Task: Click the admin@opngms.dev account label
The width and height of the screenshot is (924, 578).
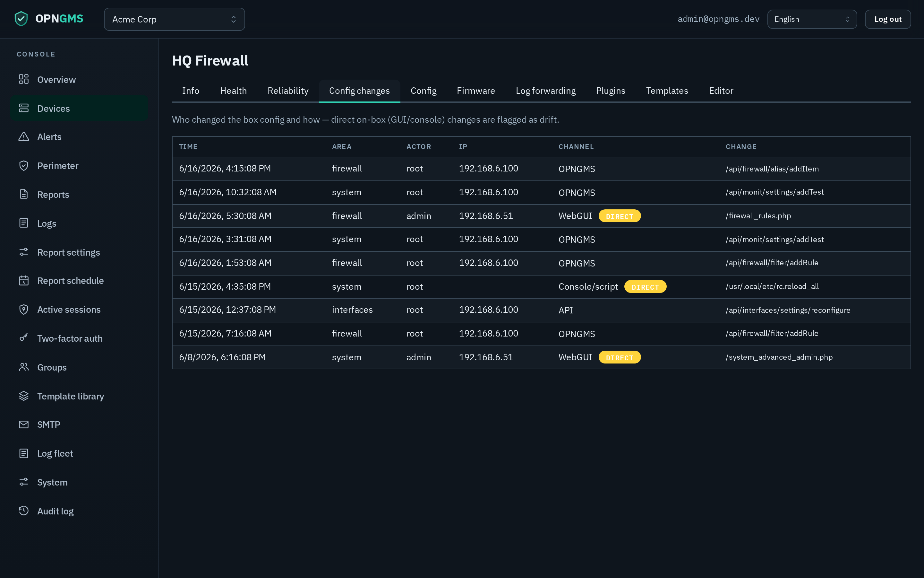Action: point(718,19)
